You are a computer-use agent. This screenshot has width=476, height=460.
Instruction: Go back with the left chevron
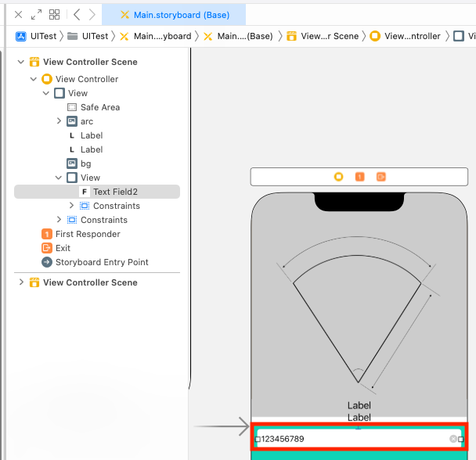coord(77,14)
